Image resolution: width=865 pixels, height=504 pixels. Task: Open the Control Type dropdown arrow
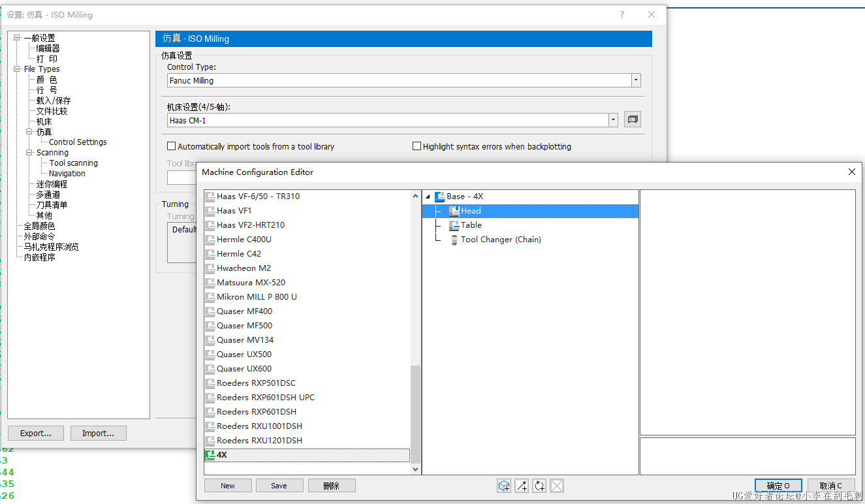click(x=636, y=80)
